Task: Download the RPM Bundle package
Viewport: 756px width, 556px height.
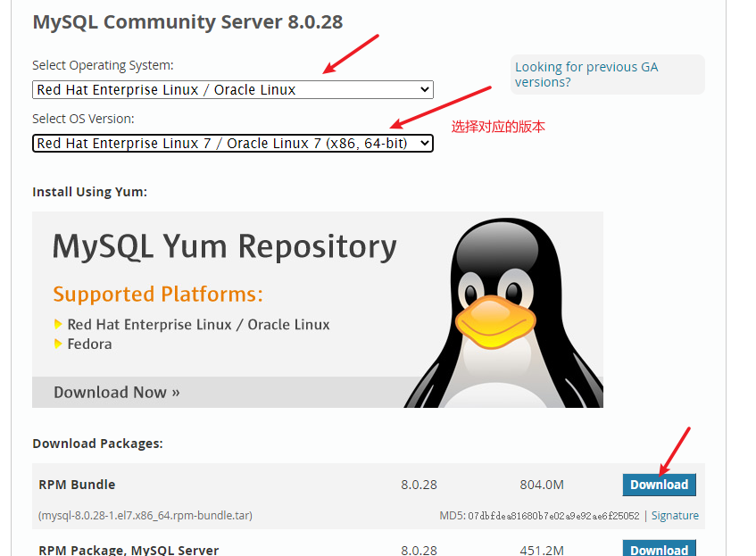Action: tap(659, 485)
